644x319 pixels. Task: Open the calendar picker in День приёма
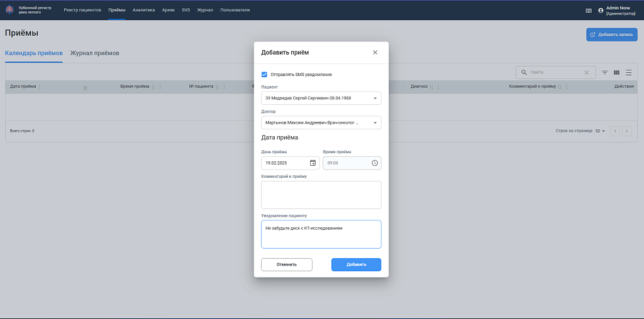313,163
